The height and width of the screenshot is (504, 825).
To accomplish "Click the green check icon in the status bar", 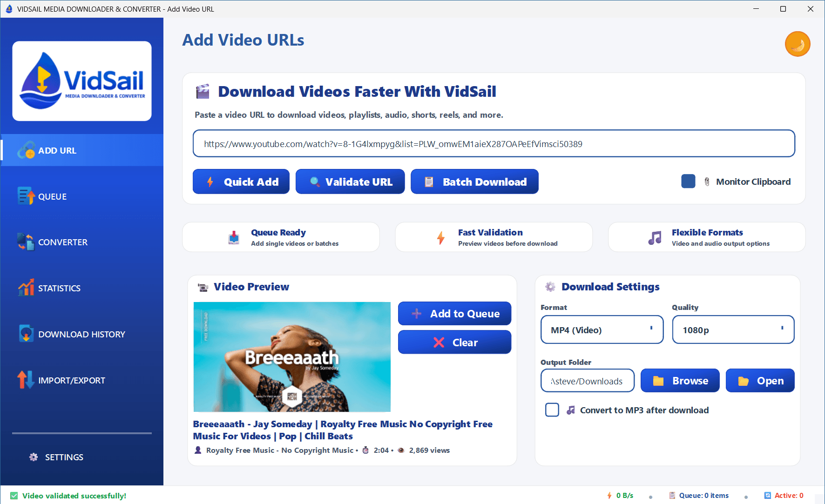I will pyautogui.click(x=14, y=496).
